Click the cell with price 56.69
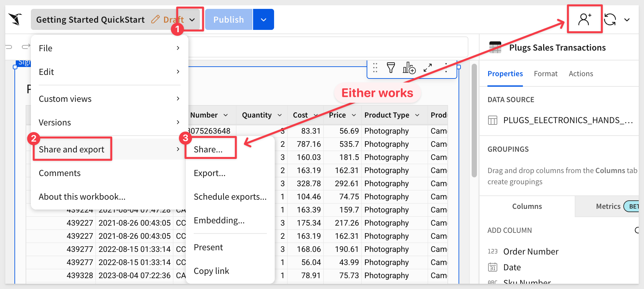Image resolution: width=644 pixels, height=289 pixels. click(x=343, y=131)
